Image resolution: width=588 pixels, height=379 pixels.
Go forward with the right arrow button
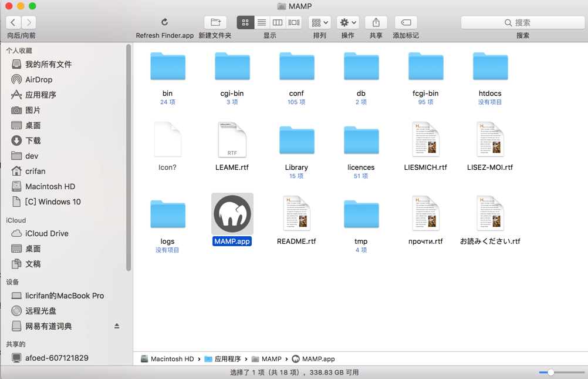click(x=29, y=22)
